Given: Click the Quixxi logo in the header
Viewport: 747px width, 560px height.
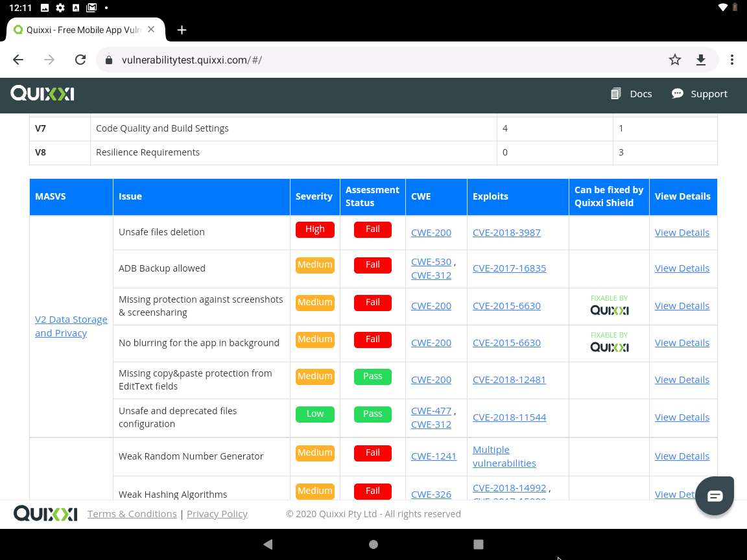Looking at the screenshot, I should coord(41,93).
